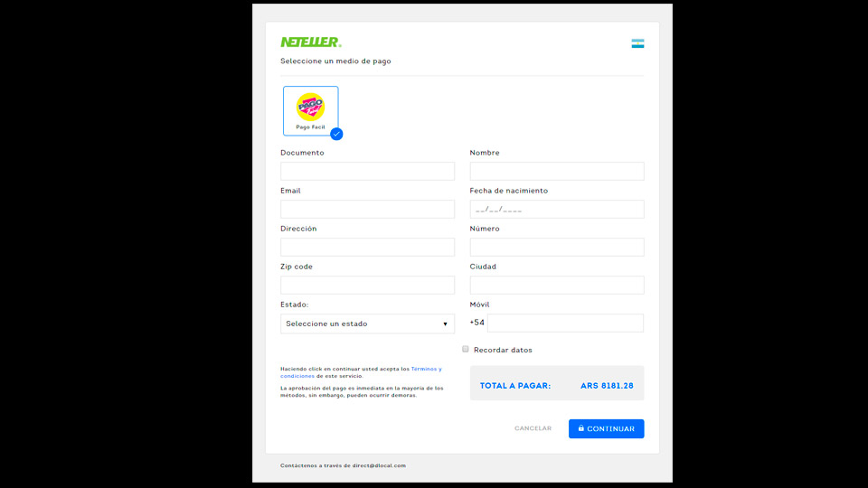Focus the Nombre input field

coord(557,171)
